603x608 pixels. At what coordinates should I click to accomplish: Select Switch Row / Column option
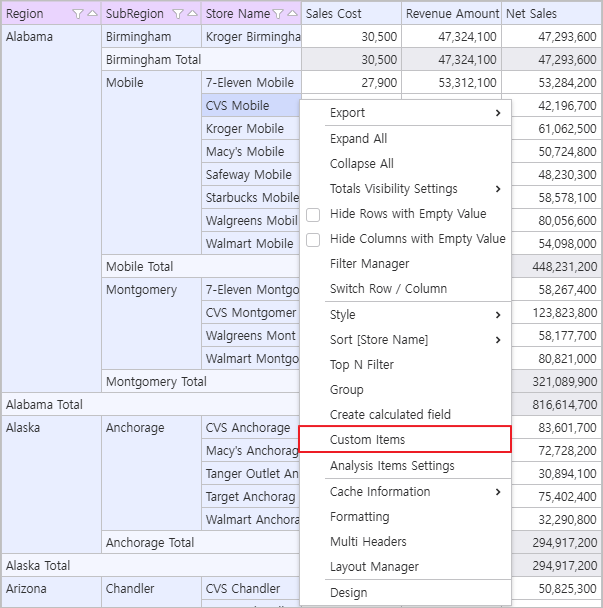[388, 289]
